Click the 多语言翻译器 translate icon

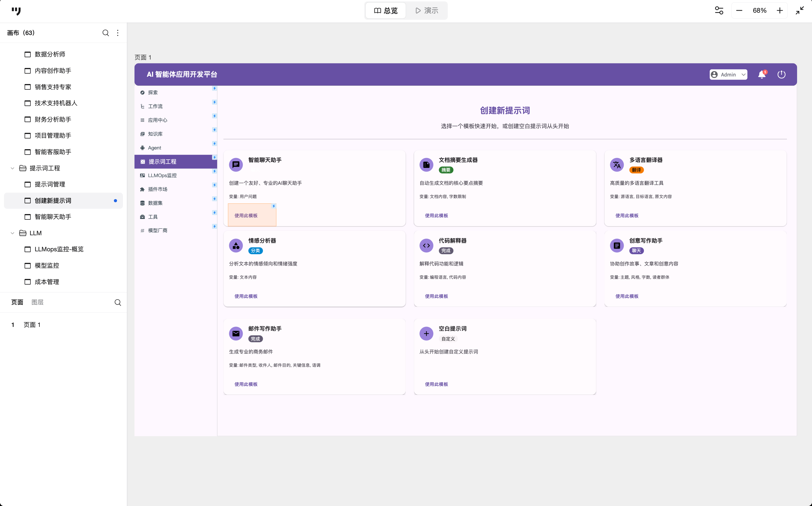(617, 165)
